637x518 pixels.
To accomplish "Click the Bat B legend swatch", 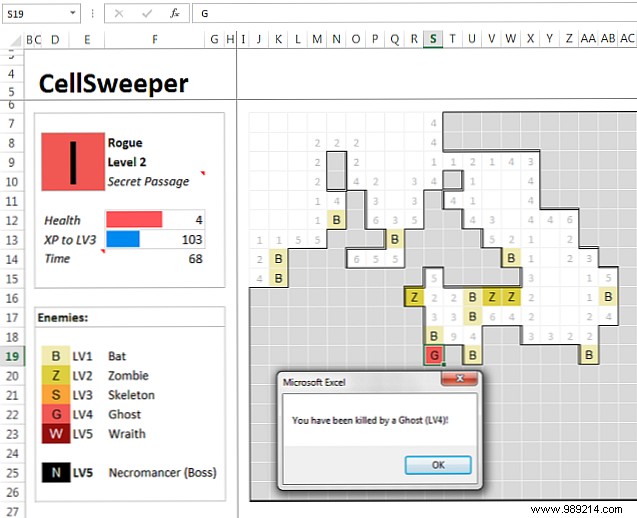I will click(x=56, y=356).
